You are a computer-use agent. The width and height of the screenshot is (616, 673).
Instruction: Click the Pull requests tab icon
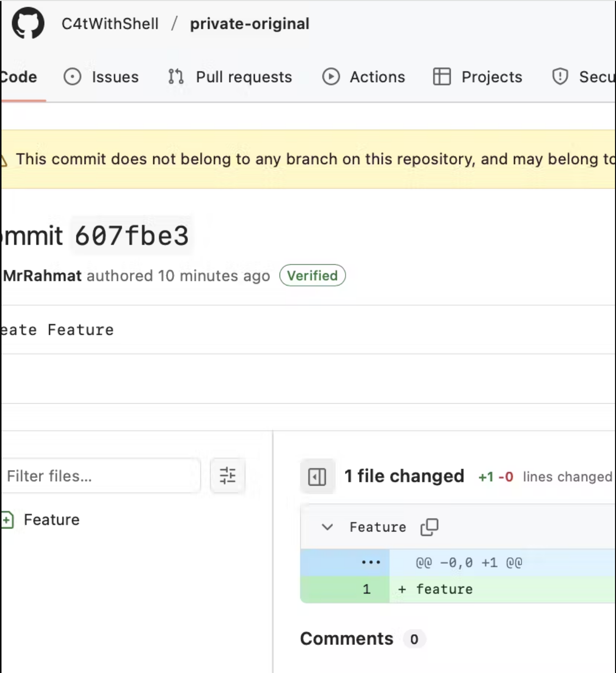coord(176,77)
